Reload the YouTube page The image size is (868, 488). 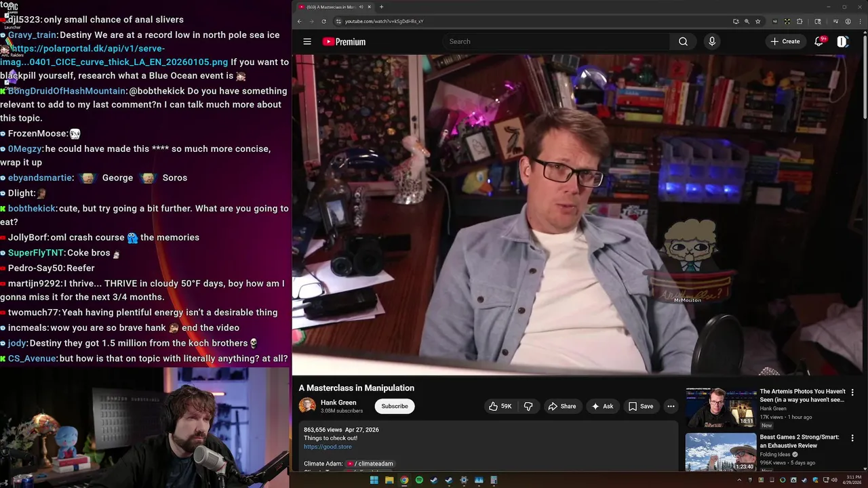point(323,21)
